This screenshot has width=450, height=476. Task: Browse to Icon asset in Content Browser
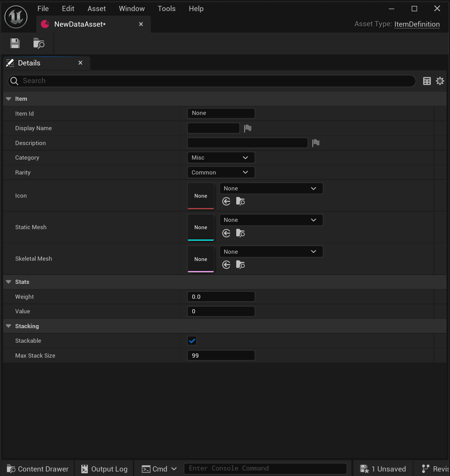(240, 201)
